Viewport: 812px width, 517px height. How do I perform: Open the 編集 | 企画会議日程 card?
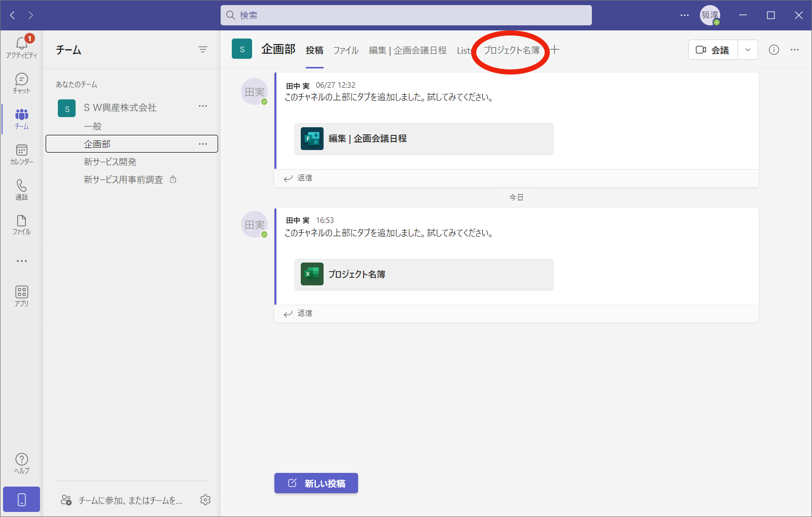coord(423,138)
